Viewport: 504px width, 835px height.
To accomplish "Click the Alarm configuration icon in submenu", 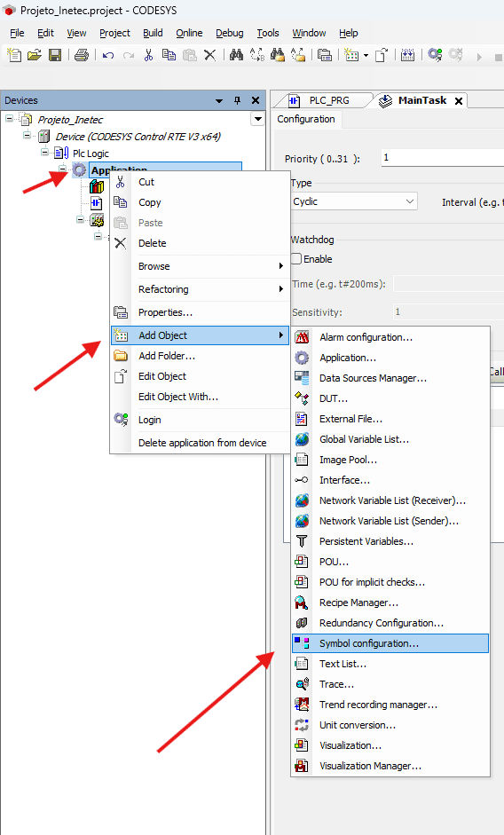I will (302, 337).
